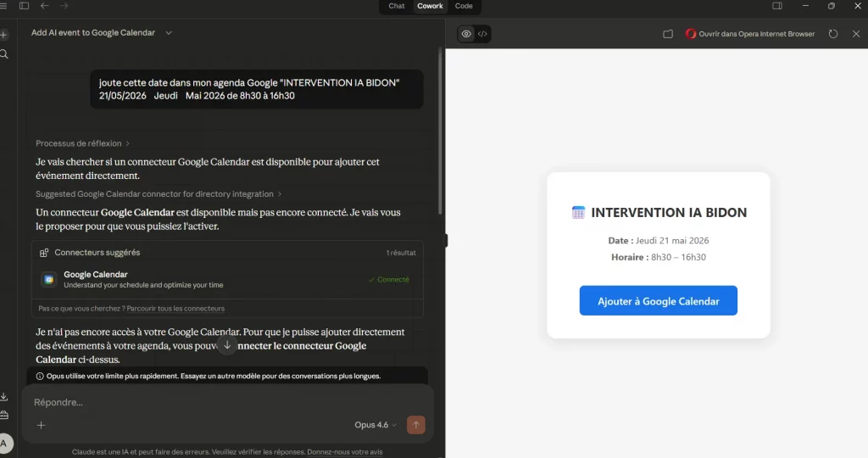Viewport: 868px width, 458px height.
Task: Toggle the right side panel icon
Action: point(777,6)
